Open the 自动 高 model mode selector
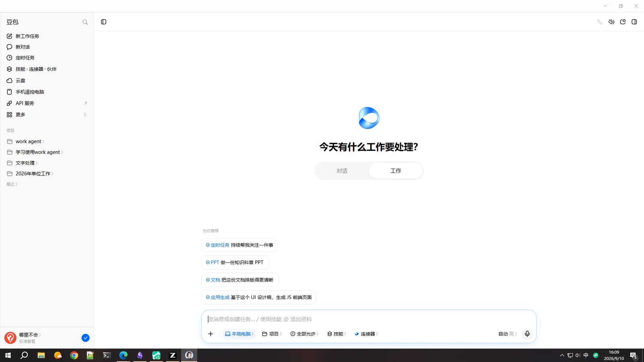Viewport: 644px width, 362px height. pyautogui.click(x=508, y=334)
